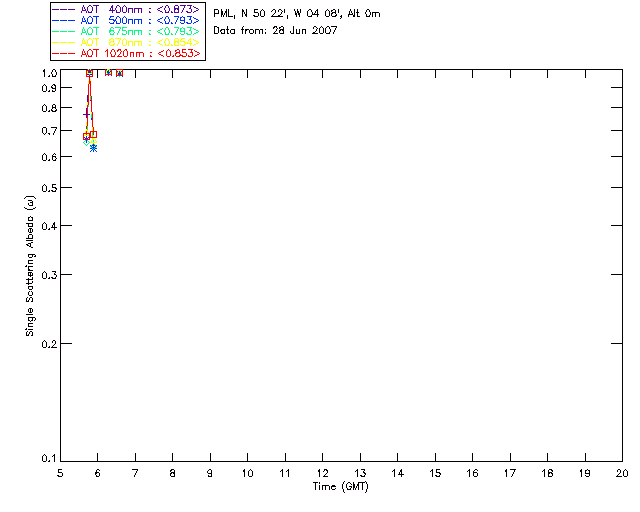Click the Time (GMT) axis label
Viewport: 640px width, 512px height.
click(x=341, y=487)
